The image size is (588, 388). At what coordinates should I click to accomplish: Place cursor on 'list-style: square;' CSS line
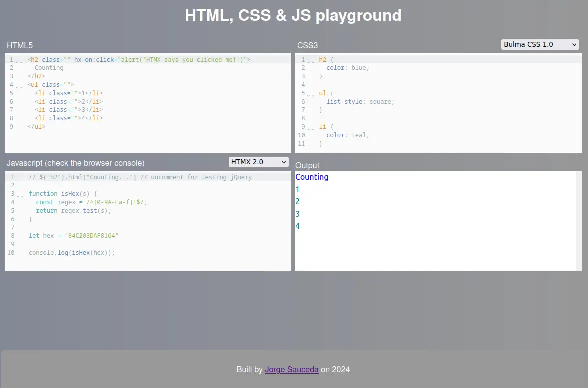pyautogui.click(x=360, y=101)
